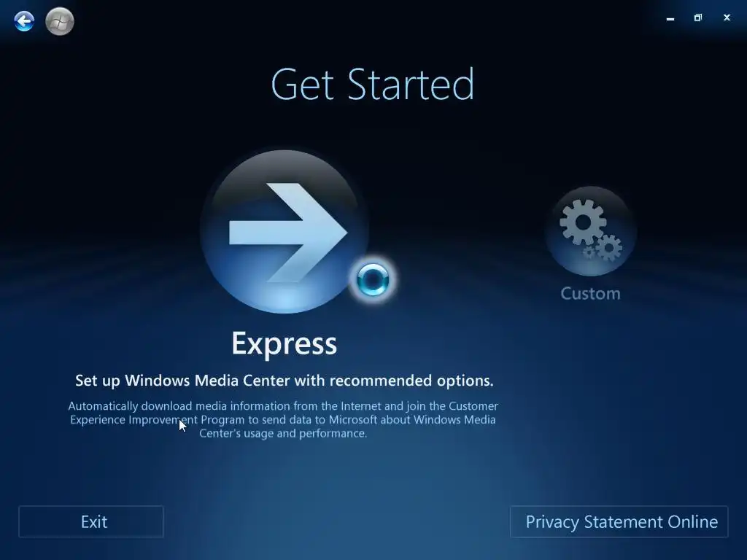
Task: Exit the Media Center setup
Action: pos(91,522)
